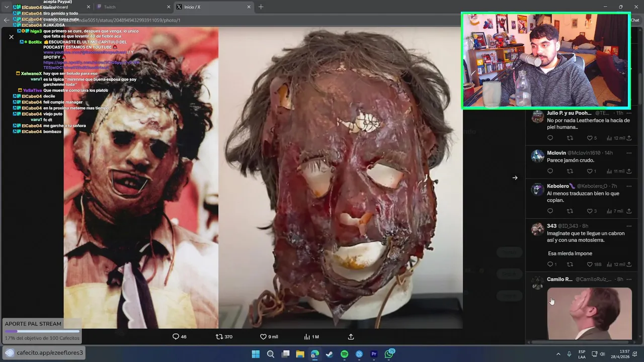Open Kebolero's profile avatar
Screen dimensions: 644x362
tap(537, 189)
